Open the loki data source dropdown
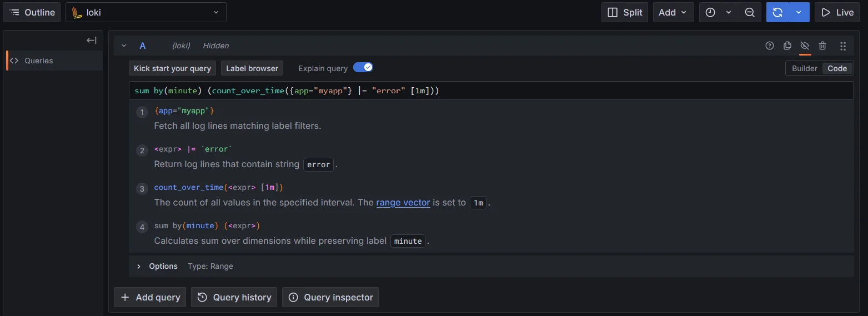This screenshot has height=316, width=868. (145, 12)
